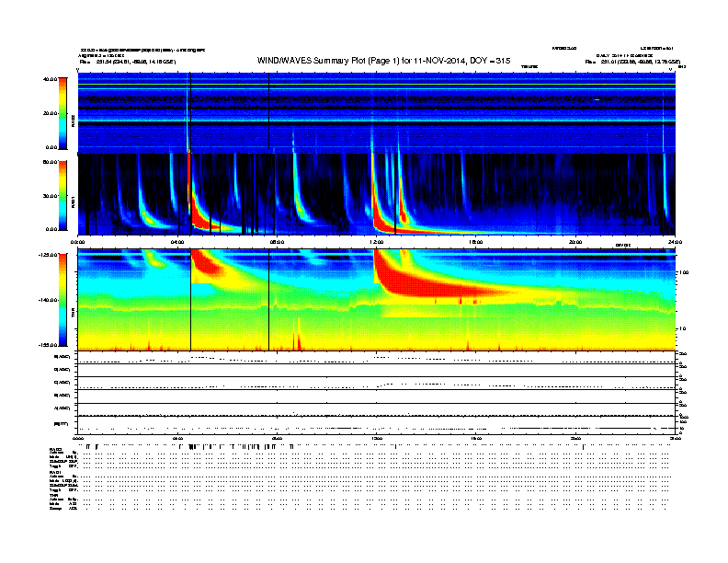Click the RAD1 color scale bar
Image resolution: width=728 pixels, height=563 pixels.
coord(63,196)
